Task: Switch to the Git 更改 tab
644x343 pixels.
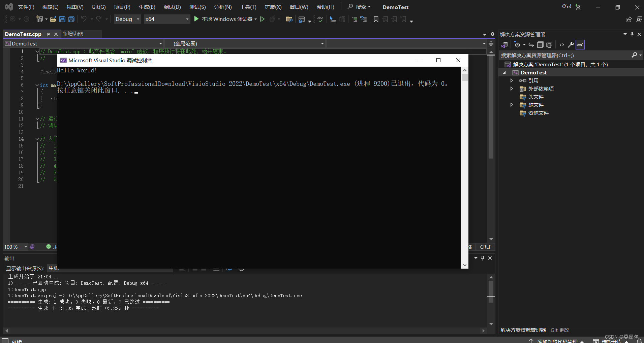Action: pos(559,330)
